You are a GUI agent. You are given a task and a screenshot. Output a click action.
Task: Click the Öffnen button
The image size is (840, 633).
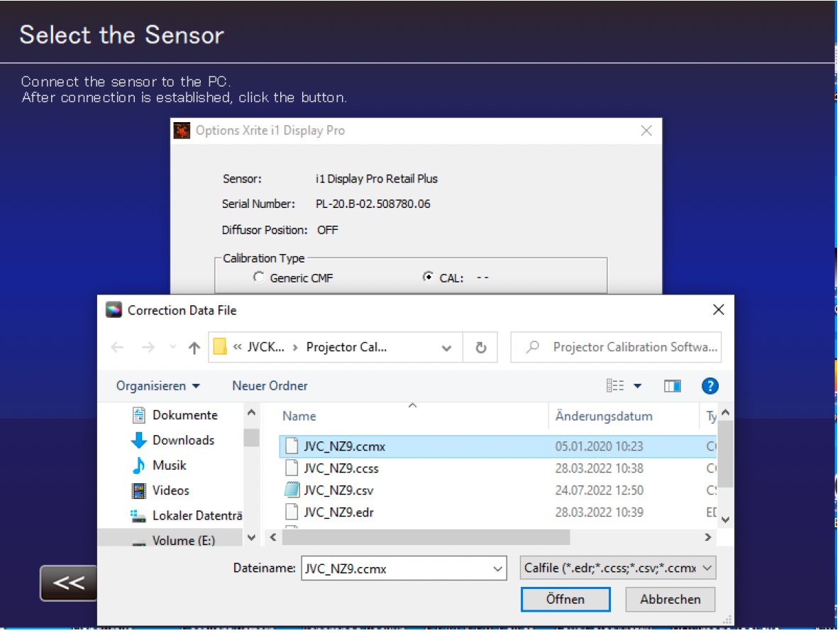pyautogui.click(x=565, y=599)
